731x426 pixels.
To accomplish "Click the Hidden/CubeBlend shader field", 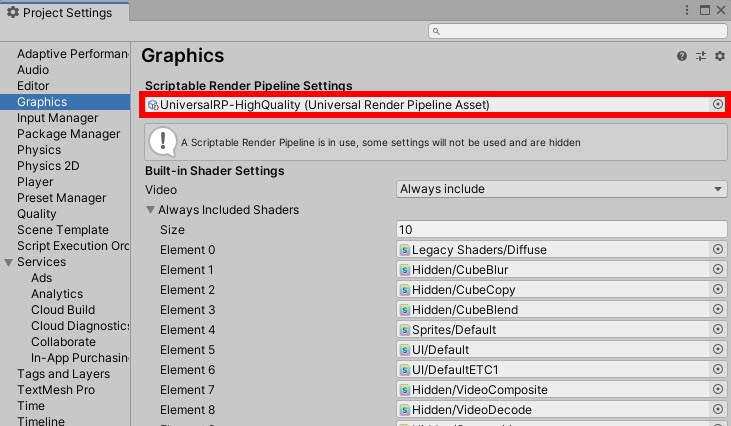I will point(561,310).
